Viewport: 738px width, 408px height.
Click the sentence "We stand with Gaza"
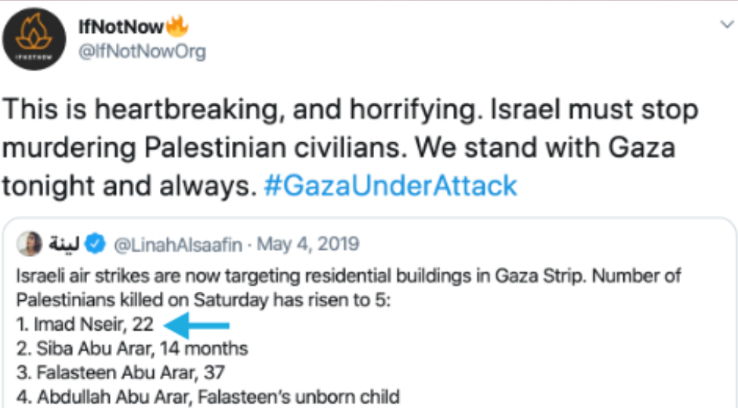click(x=551, y=147)
